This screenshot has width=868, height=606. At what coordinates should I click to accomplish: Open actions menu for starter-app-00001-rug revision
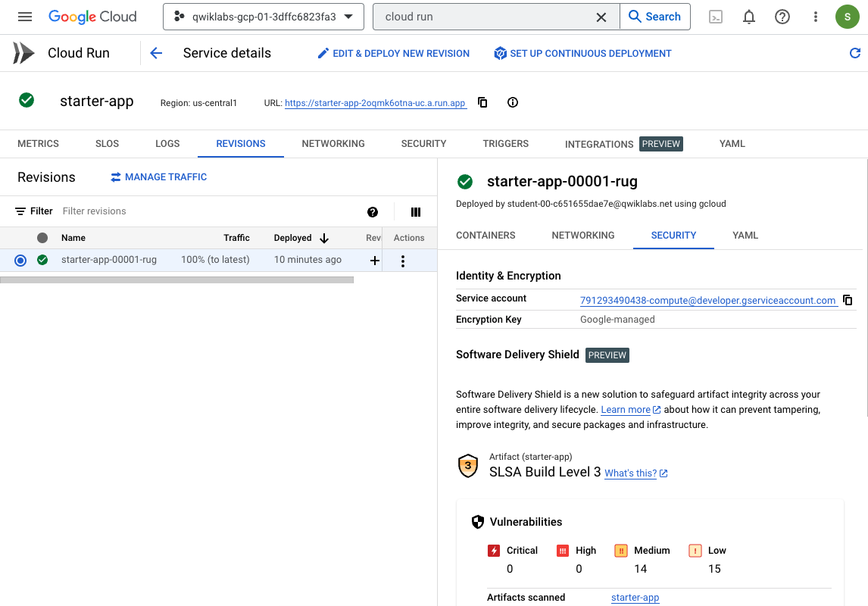click(x=402, y=261)
